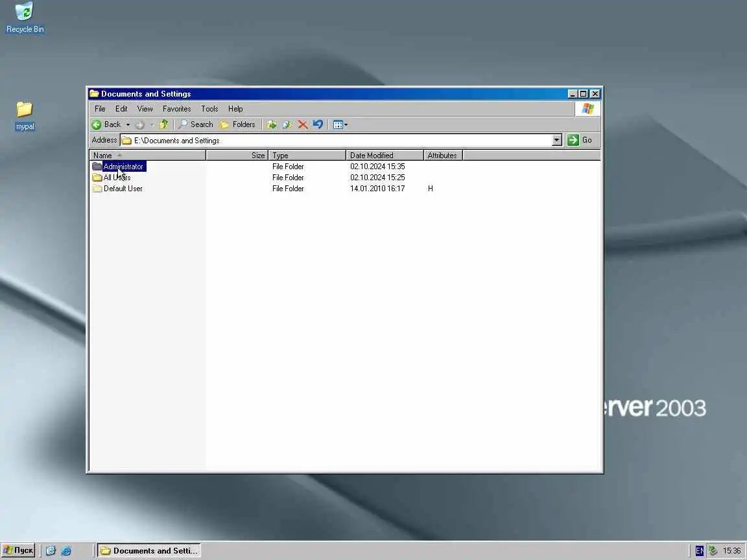Click the Default User folder name
The width and height of the screenshot is (747, 560).
[123, 189]
